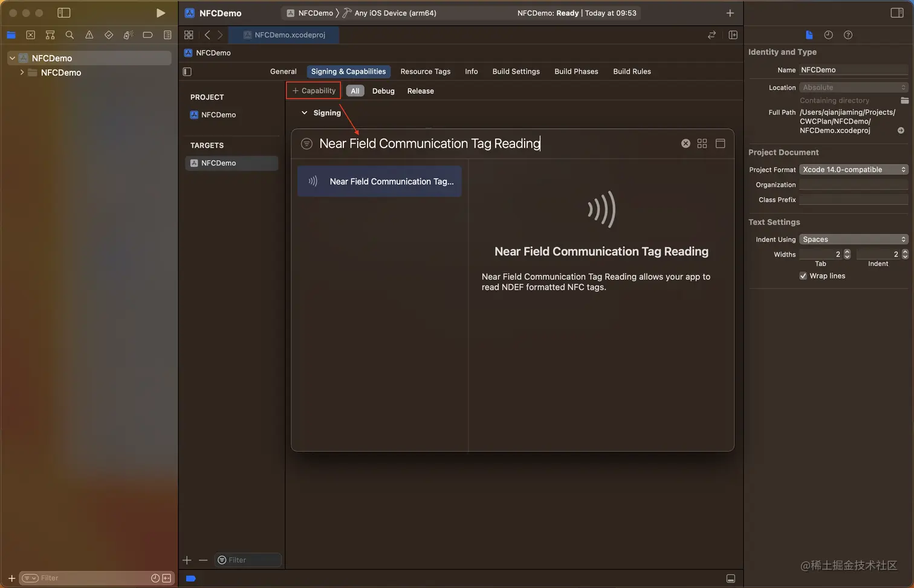914x588 pixels.
Task: Switch to the General tab
Action: coord(283,71)
